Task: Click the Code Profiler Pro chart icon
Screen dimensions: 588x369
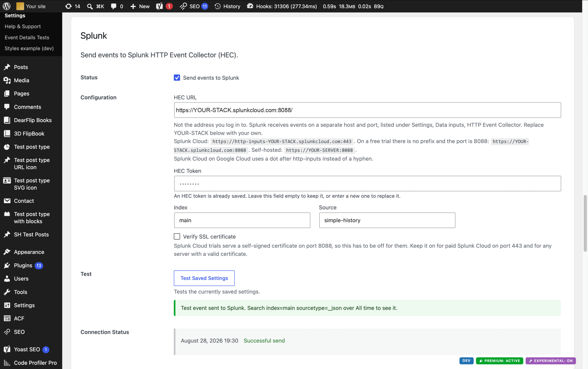Action: click(7, 363)
